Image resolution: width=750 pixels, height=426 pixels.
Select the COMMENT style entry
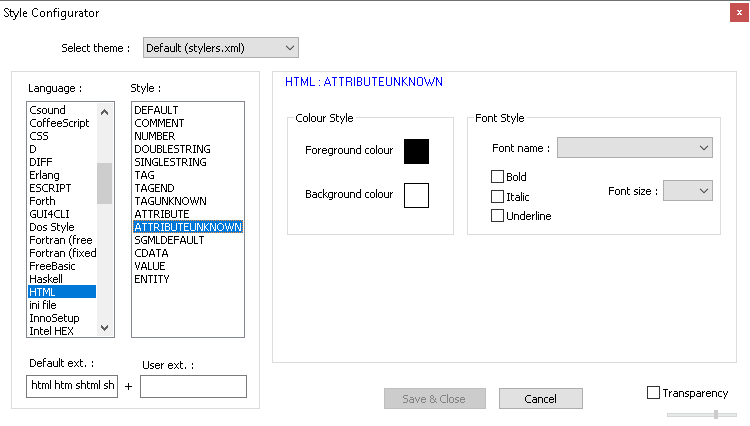159,123
